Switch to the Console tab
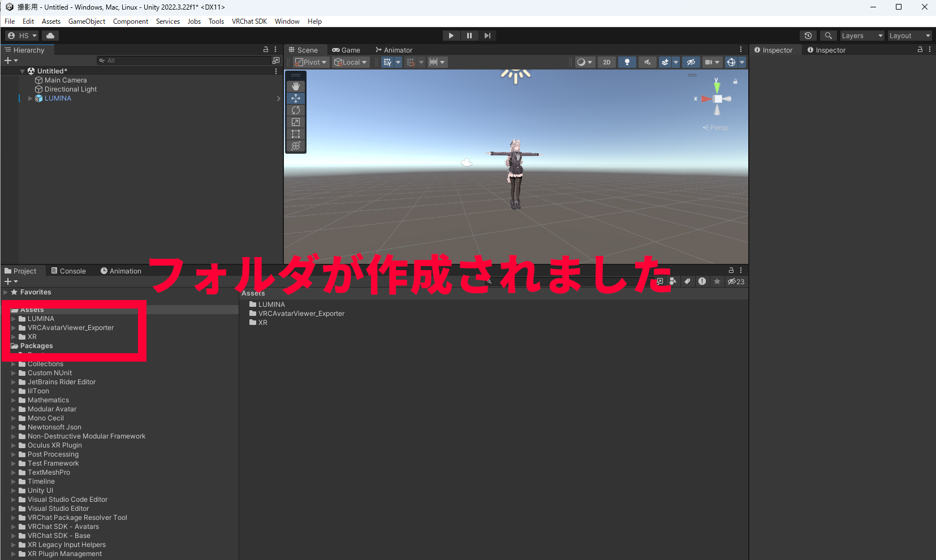Image resolution: width=936 pixels, height=560 pixels. click(x=68, y=271)
